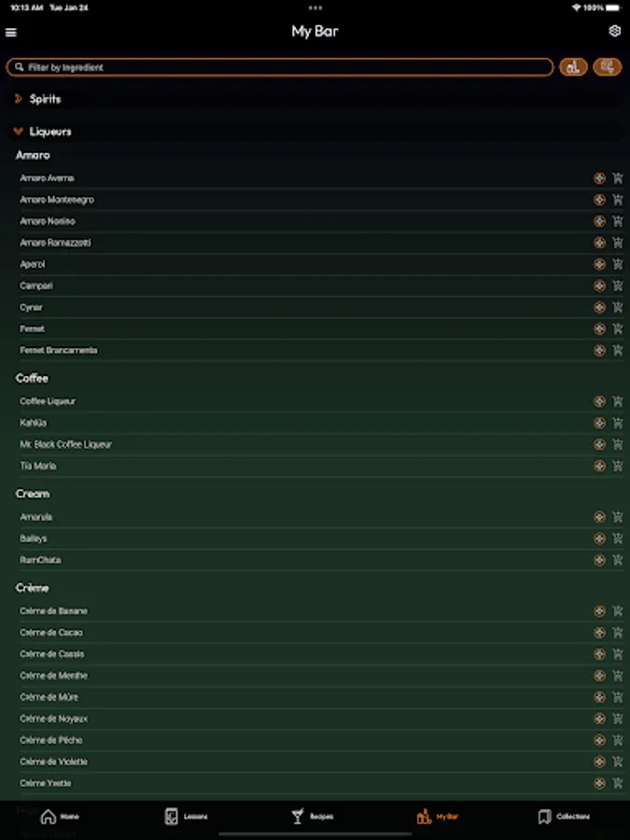Select the Campari ingredient row
This screenshot has height=840, width=630.
point(321,286)
